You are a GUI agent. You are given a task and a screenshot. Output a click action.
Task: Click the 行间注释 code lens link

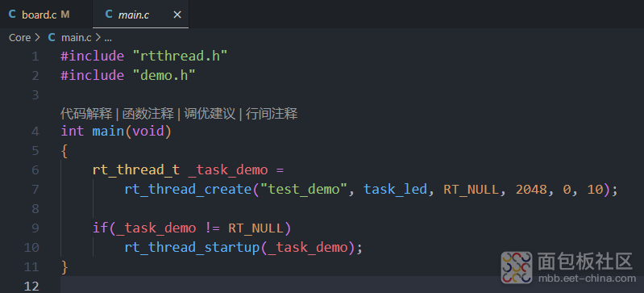tap(272, 114)
